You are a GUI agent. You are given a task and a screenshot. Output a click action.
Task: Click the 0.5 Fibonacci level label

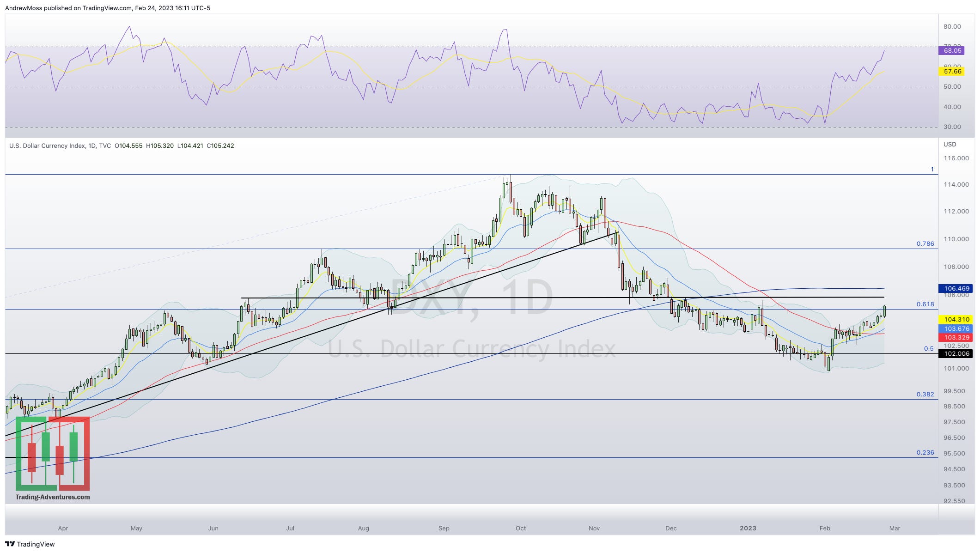point(929,349)
